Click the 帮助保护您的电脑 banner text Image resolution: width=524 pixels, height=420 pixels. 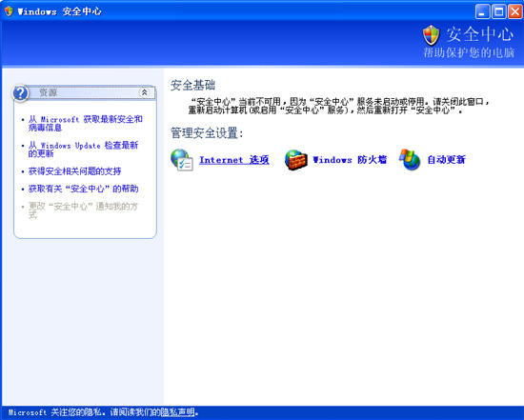coord(469,52)
